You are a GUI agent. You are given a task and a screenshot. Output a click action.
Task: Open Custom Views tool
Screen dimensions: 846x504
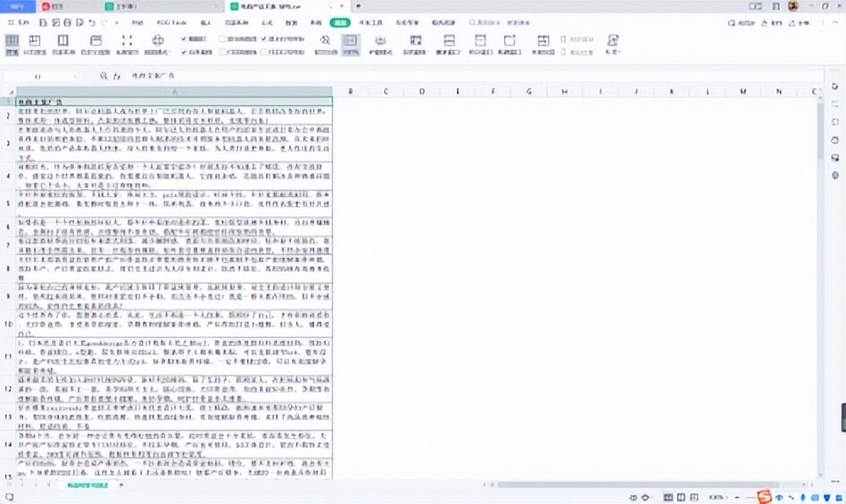pos(96,45)
